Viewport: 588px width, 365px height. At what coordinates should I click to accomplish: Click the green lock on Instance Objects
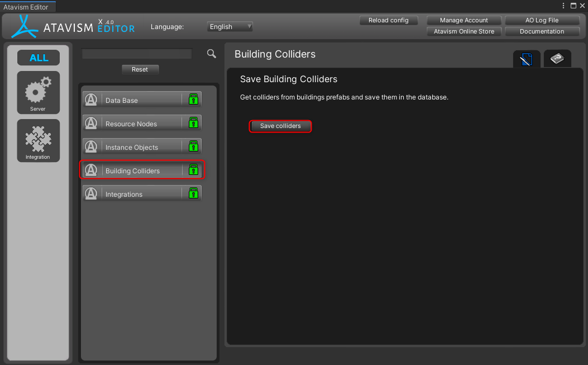coord(193,146)
